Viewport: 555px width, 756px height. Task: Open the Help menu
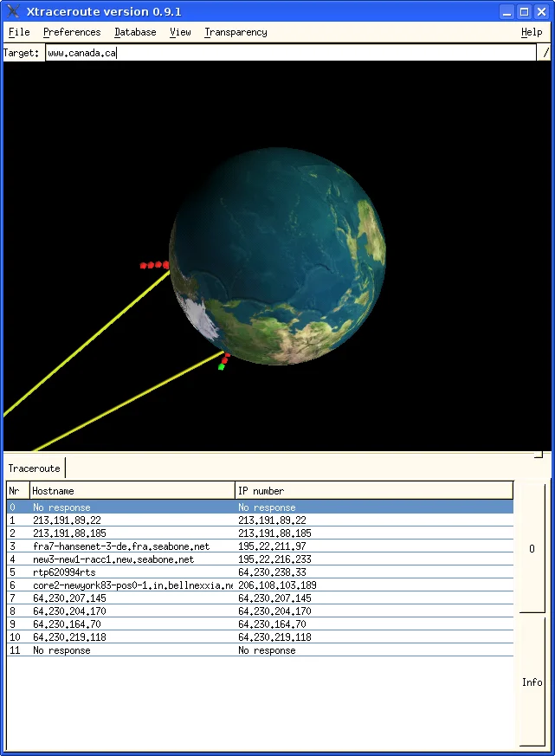pyautogui.click(x=532, y=32)
